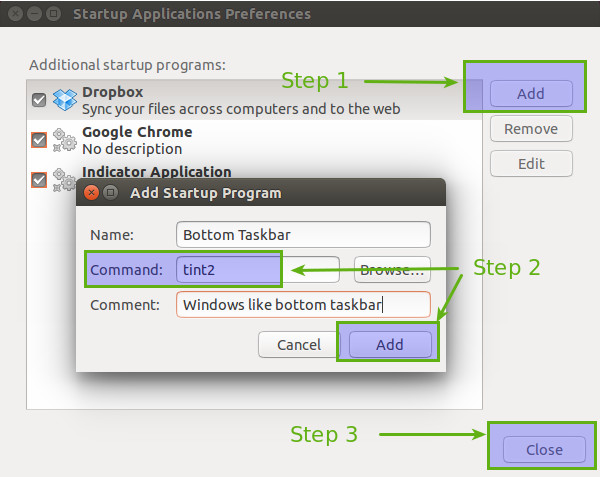Click the Edit button
600x477 pixels.
coord(531,164)
